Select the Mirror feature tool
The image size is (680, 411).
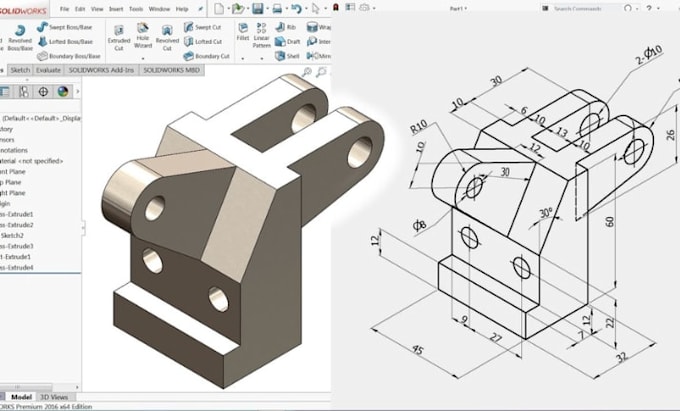click(x=319, y=56)
